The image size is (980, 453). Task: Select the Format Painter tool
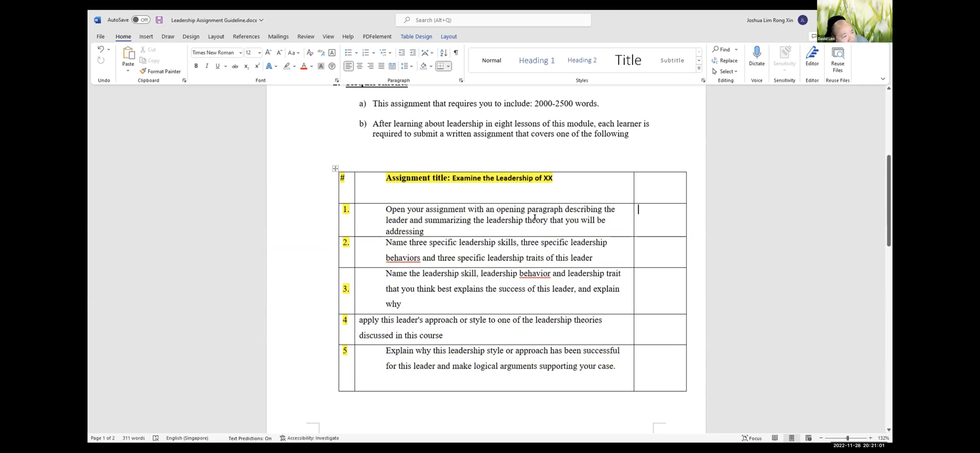[x=160, y=71]
